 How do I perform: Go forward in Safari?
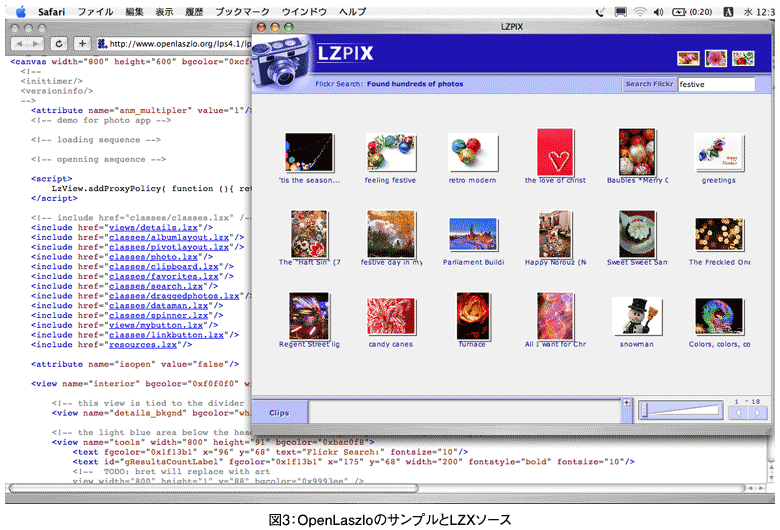[x=36, y=44]
